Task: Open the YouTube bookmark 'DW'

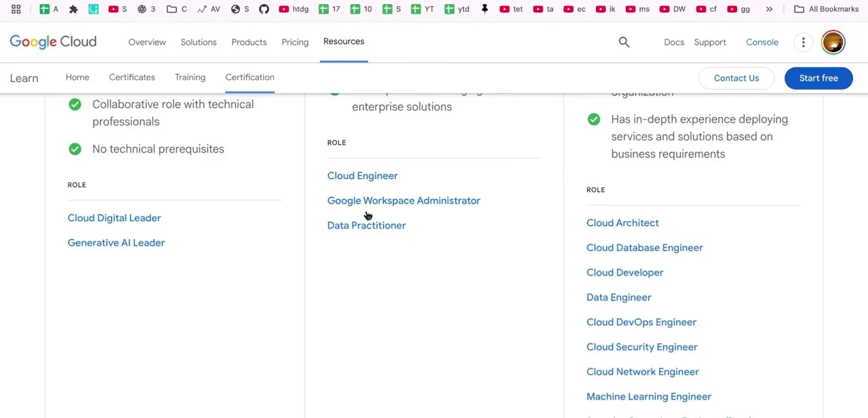Action: (673, 9)
